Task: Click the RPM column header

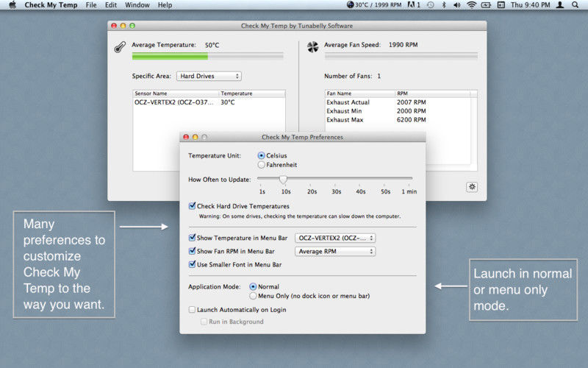Action: point(433,93)
